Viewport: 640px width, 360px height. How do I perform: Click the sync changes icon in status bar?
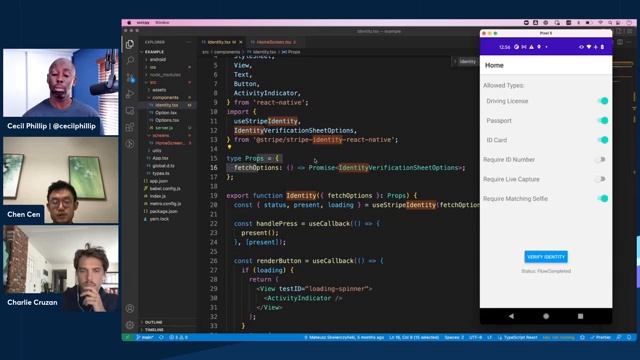[161, 338]
